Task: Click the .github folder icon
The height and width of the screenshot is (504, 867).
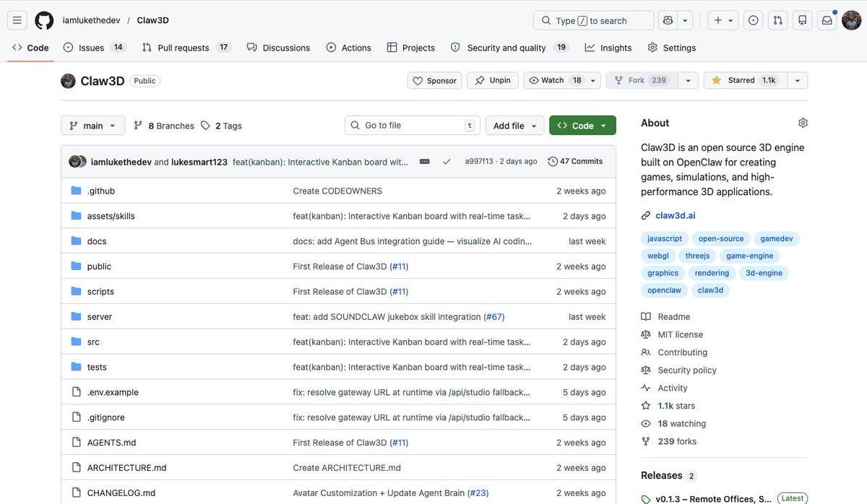Action: tap(77, 191)
